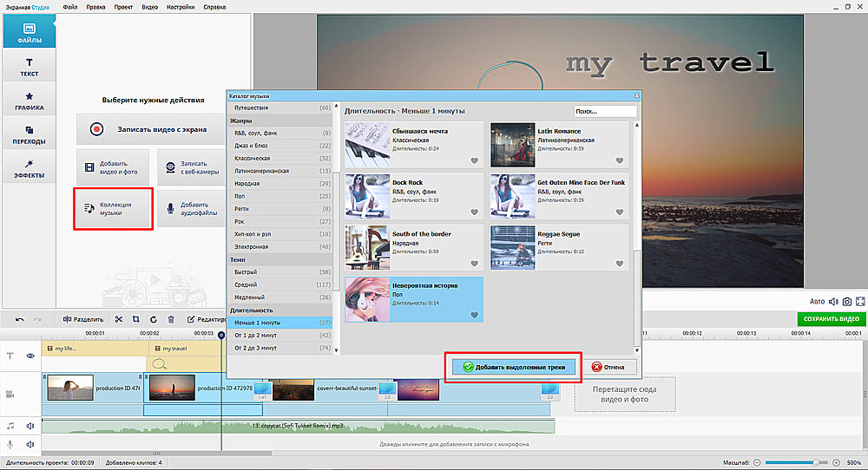Screen dimensions: 868x470
Task: Open the Файлы sidebar tab
Action: pos(29,31)
